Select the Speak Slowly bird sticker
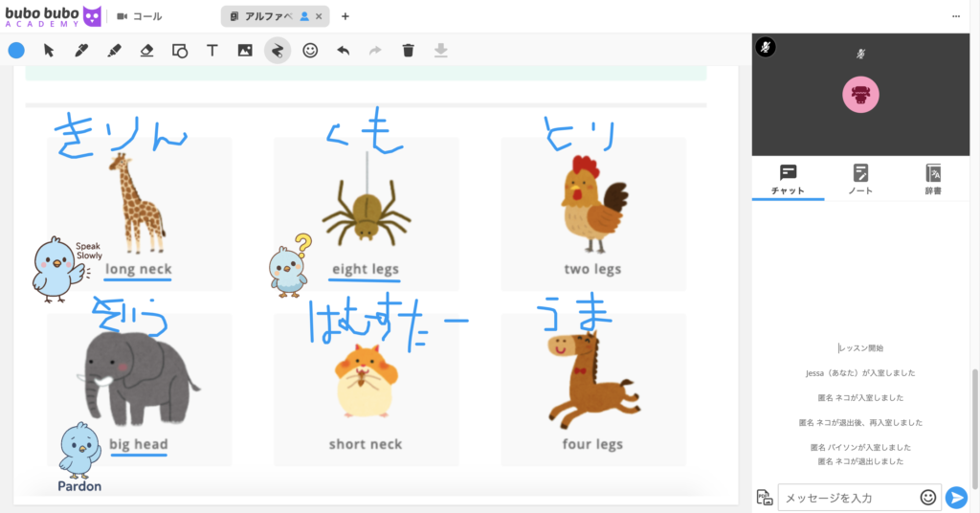Viewport: 980px width, 513px height. (67, 269)
